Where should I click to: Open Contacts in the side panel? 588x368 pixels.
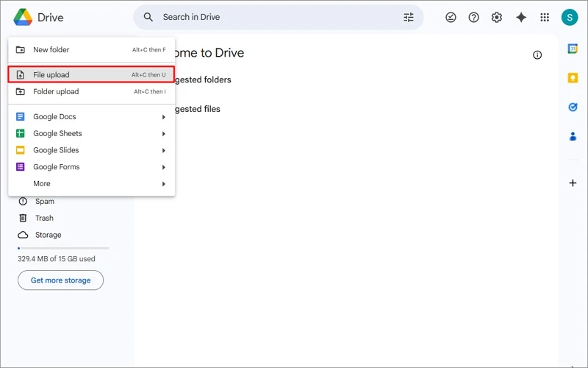573,136
